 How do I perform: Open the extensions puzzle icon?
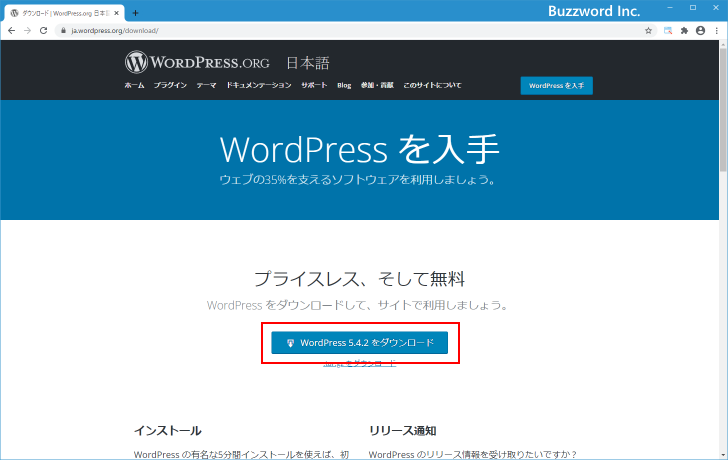[x=684, y=31]
